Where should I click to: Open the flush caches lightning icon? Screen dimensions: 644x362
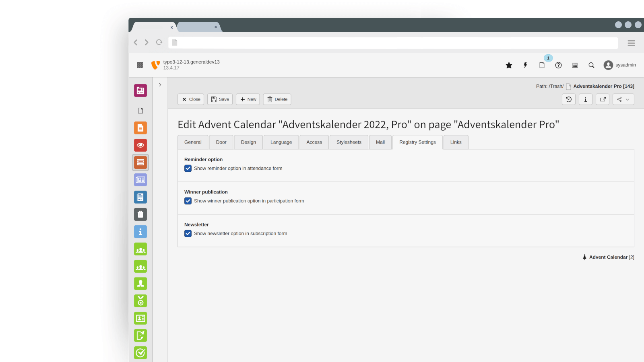click(x=525, y=65)
